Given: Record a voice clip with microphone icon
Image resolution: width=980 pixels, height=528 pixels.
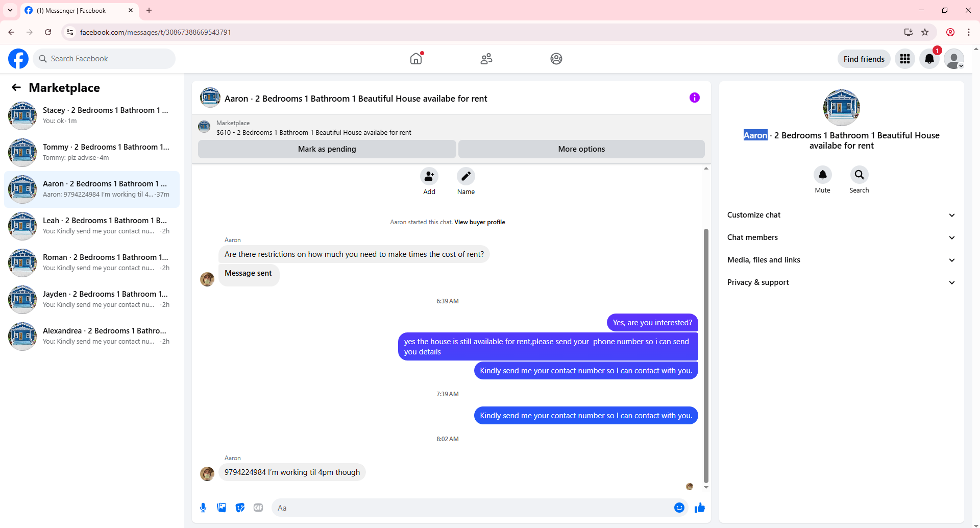Looking at the screenshot, I should point(203,508).
